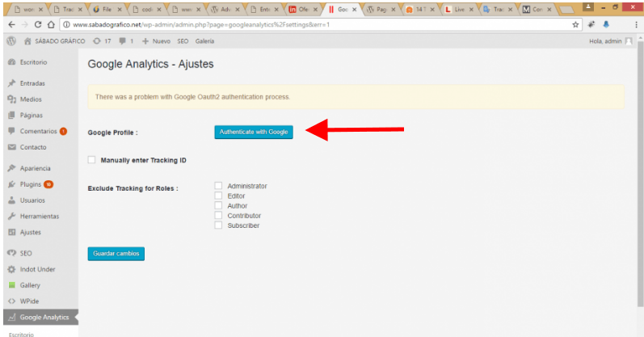
Task: Open the Galería item in admin bar
Action: click(x=204, y=41)
